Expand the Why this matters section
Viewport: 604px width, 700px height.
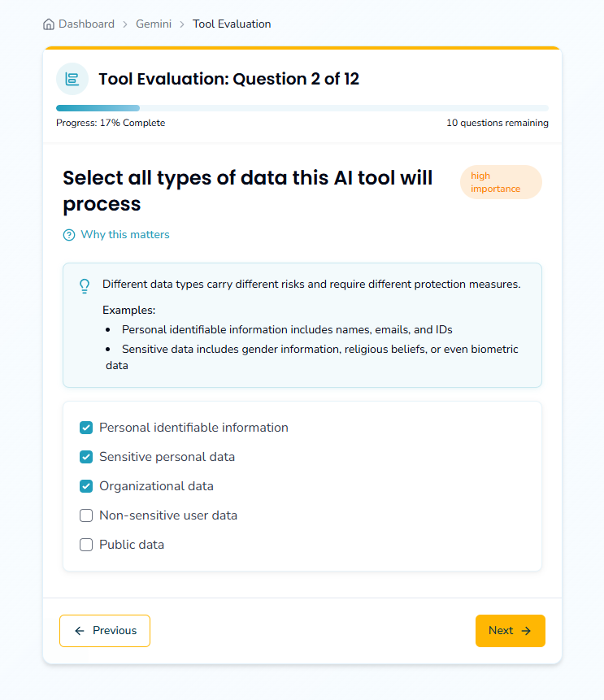click(125, 235)
